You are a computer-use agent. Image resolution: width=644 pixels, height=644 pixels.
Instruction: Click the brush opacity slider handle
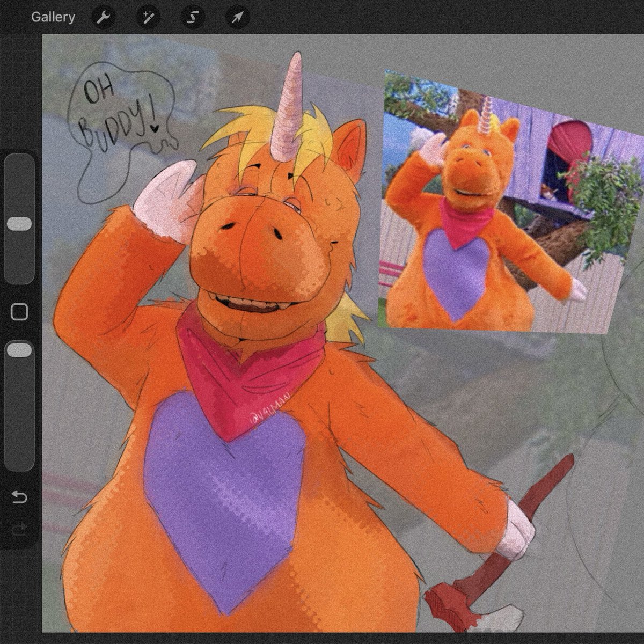(20, 350)
